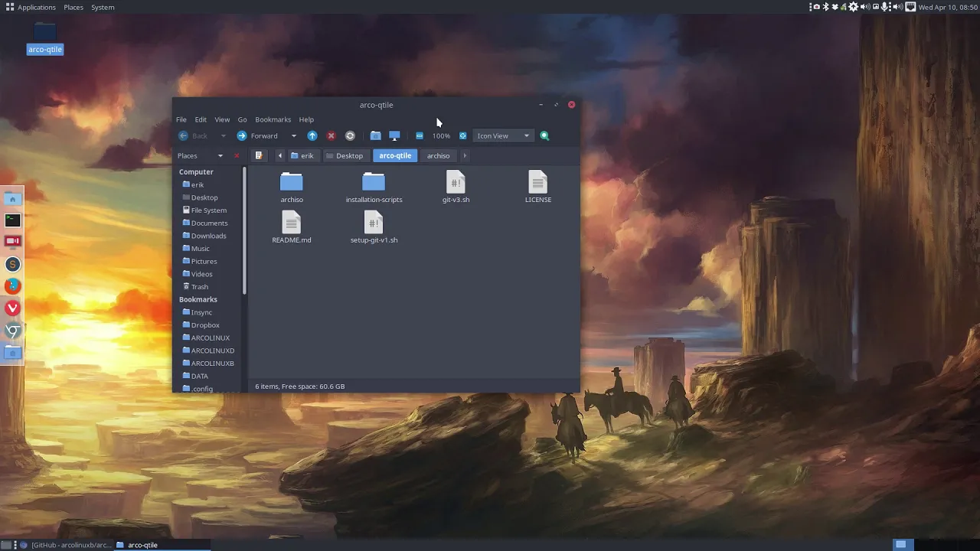980x551 pixels.
Task: Close the Places sidebar with red x
Action: click(237, 155)
